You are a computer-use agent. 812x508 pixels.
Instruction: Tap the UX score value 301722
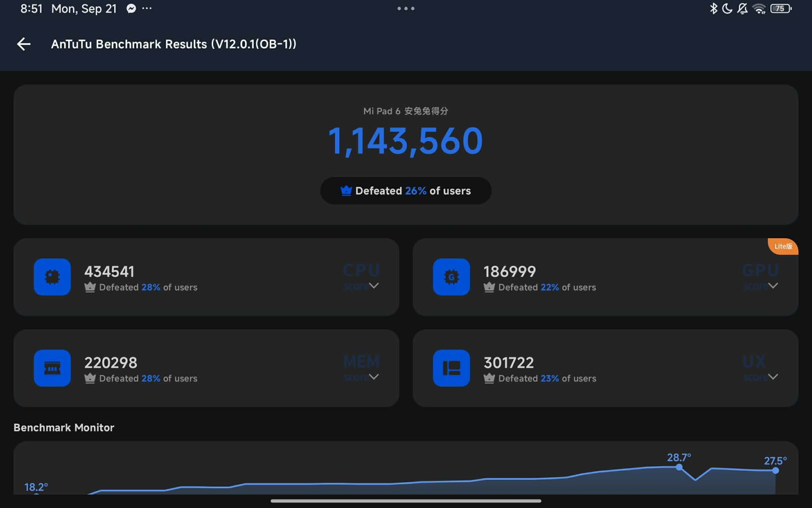point(509,363)
